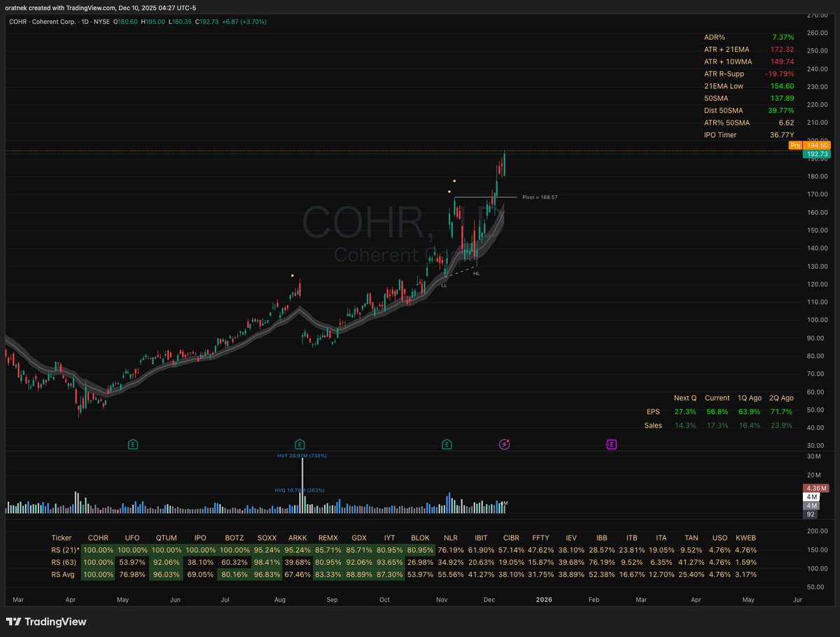Click the Dec label on time axis
The height and width of the screenshot is (637, 840).
pos(490,600)
